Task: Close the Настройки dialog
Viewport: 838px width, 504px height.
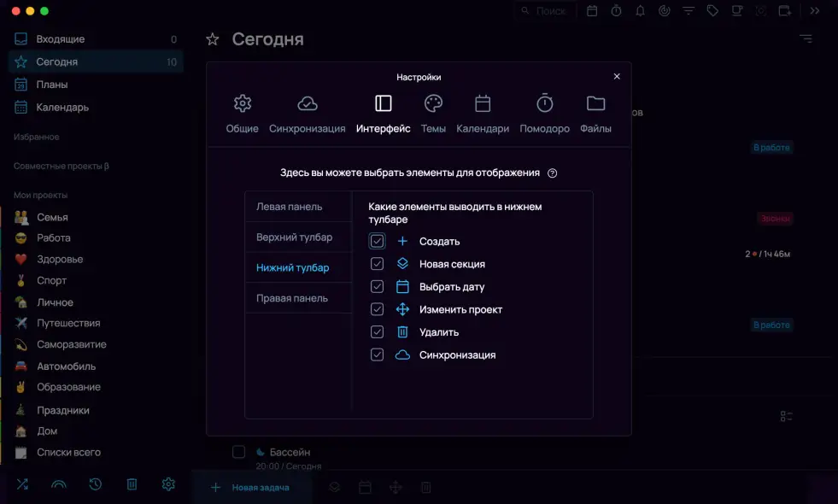Action: coord(617,76)
